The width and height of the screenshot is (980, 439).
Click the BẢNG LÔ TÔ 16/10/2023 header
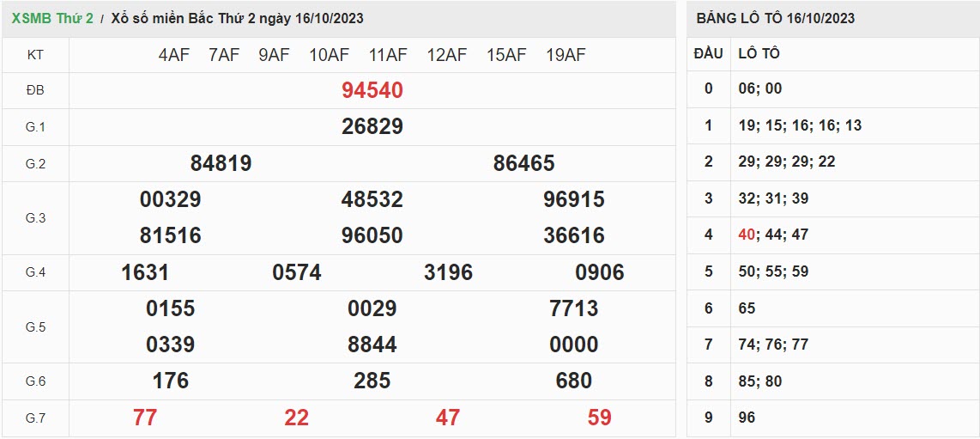click(775, 18)
